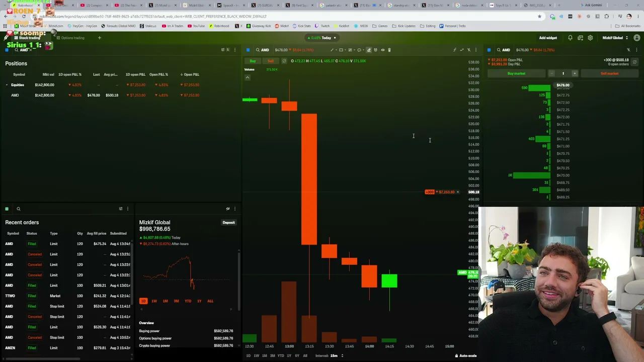Image resolution: width=644 pixels, height=362 pixels.
Task: Toggle the blue link color square on chart widget
Action: point(248,50)
